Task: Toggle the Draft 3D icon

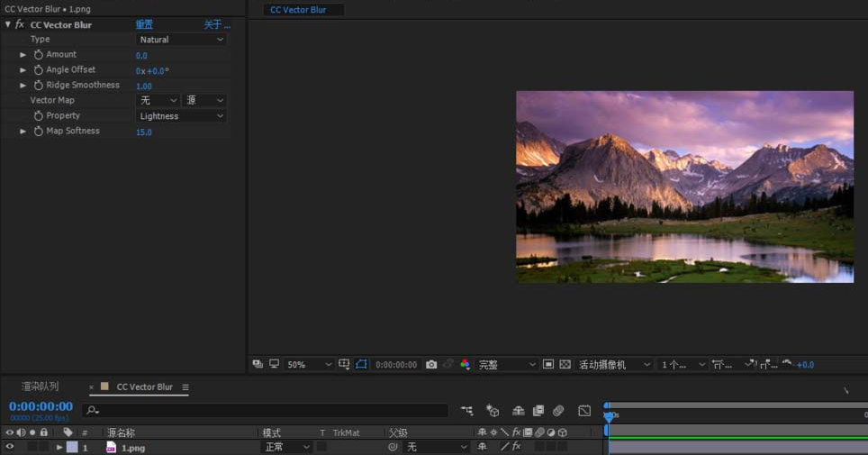Action: tap(493, 411)
